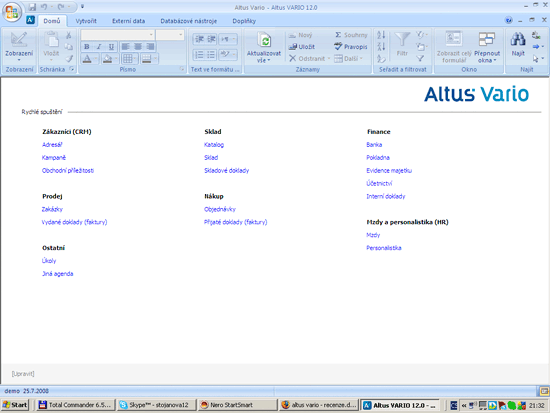This screenshot has height=413, width=550.
Task: Toggle numbered list formatting
Action: point(199,55)
